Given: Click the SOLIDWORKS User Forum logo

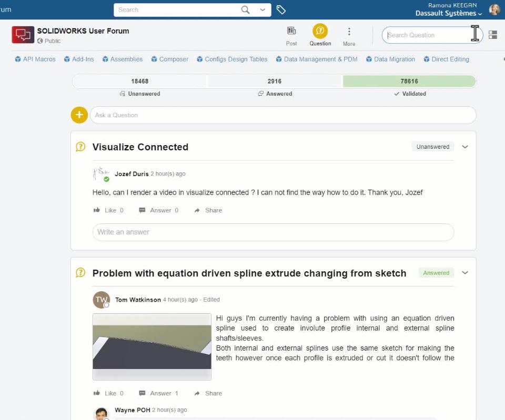Looking at the screenshot, I should click(23, 35).
